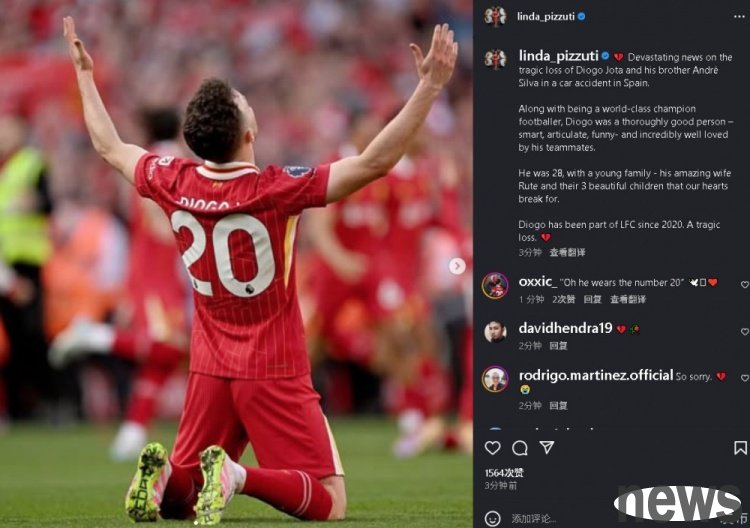View the 1564 likes list

[x=504, y=473]
